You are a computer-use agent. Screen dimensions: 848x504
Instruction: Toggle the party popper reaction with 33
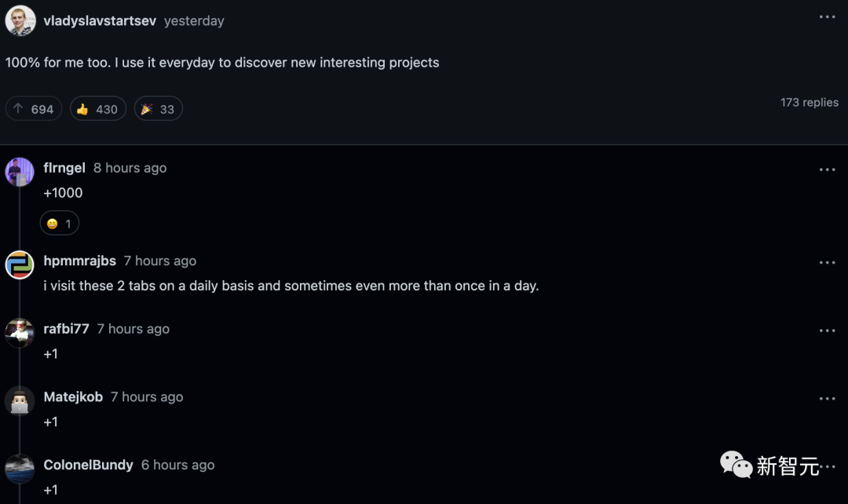tap(158, 109)
